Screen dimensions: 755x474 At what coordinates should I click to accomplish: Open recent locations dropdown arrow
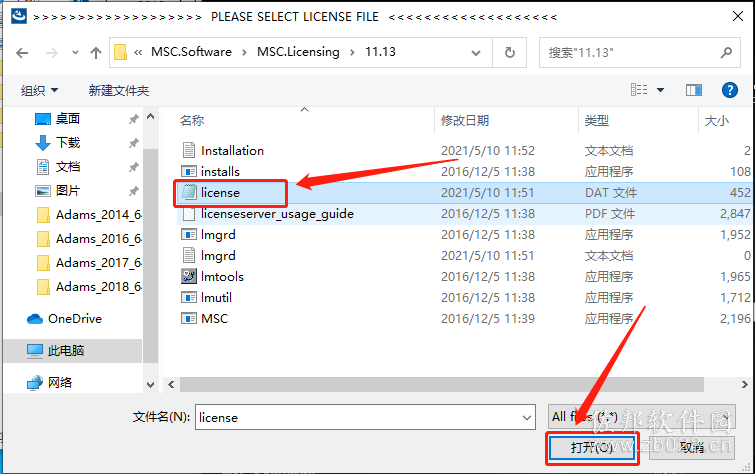[x=75, y=53]
